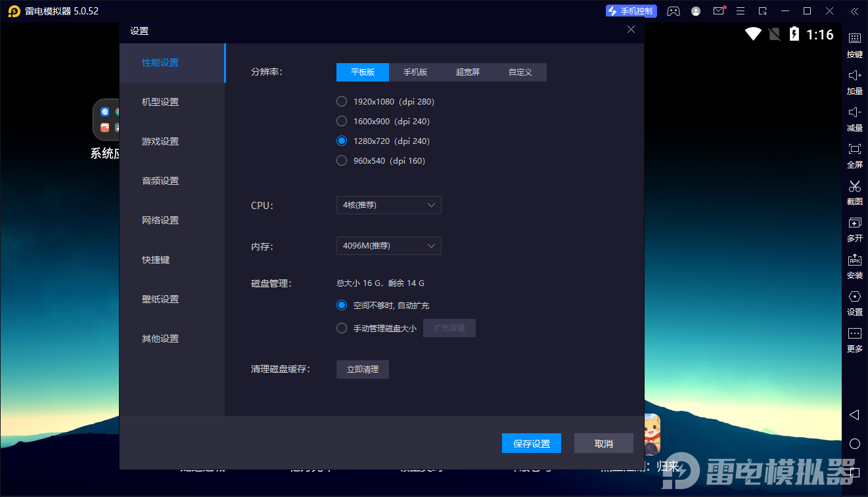Switch to 平板版 resolution tab
868x497 pixels.
click(363, 72)
